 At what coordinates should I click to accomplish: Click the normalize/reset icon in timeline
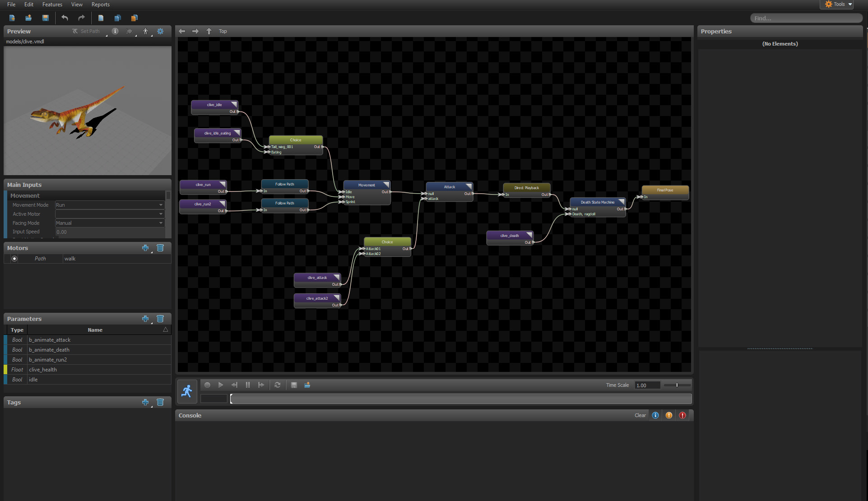tap(277, 385)
